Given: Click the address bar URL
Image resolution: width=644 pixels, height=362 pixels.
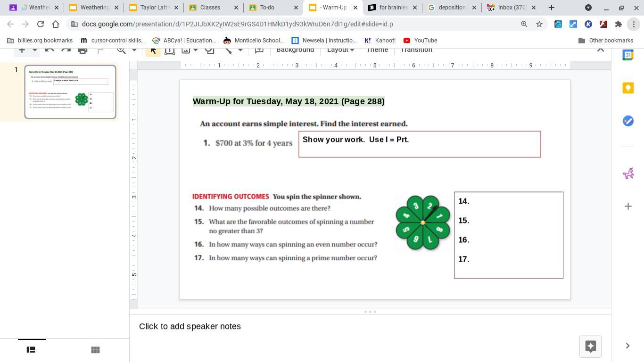Looking at the screenshot, I should [x=237, y=24].
